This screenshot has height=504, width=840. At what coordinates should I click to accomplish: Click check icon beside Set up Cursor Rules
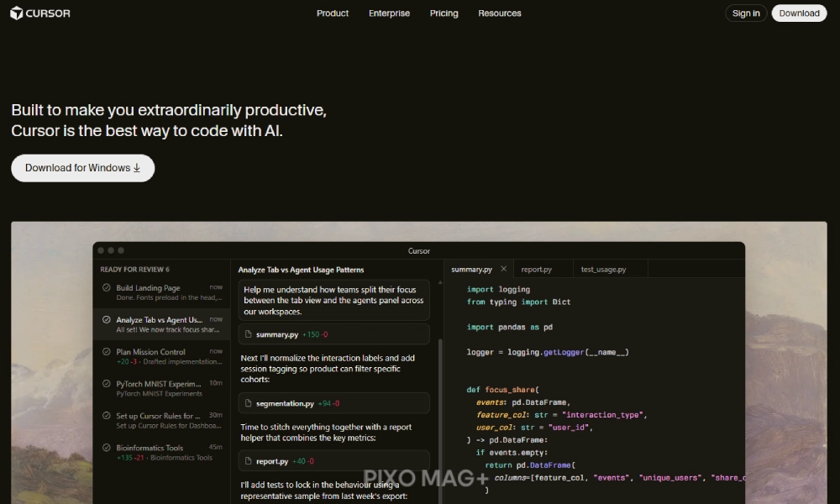click(106, 416)
